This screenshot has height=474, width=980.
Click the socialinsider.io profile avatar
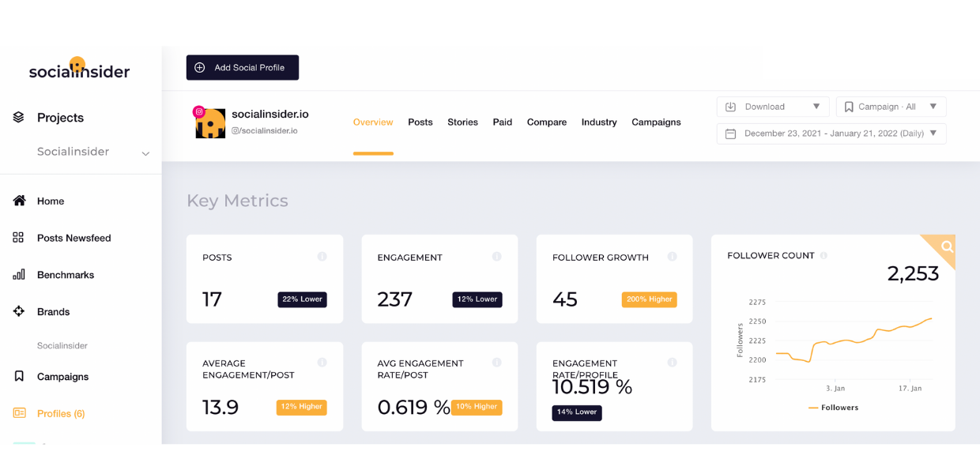210,123
